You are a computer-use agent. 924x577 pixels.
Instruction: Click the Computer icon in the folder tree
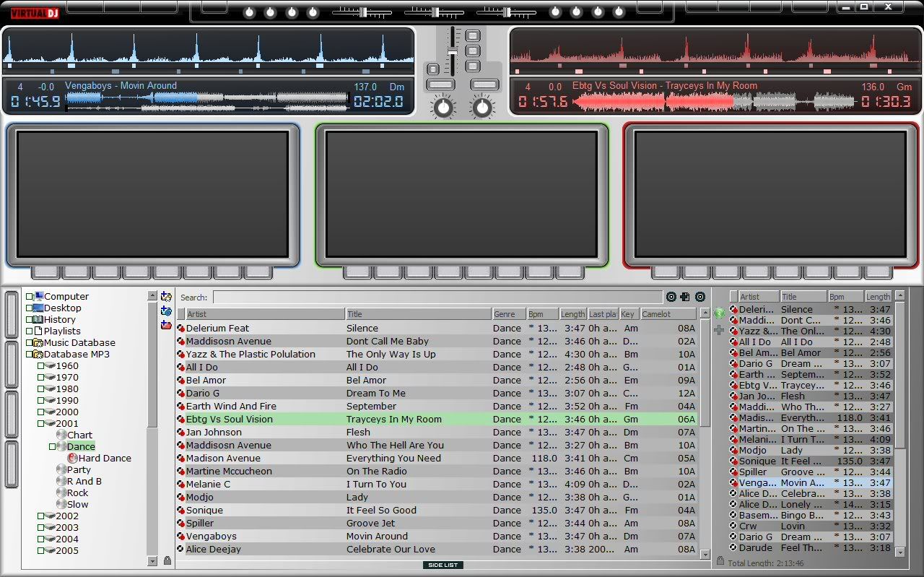pos(39,296)
